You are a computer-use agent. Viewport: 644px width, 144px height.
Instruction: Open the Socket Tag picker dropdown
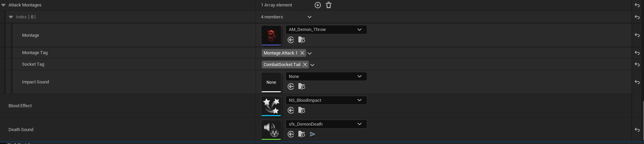point(312,65)
